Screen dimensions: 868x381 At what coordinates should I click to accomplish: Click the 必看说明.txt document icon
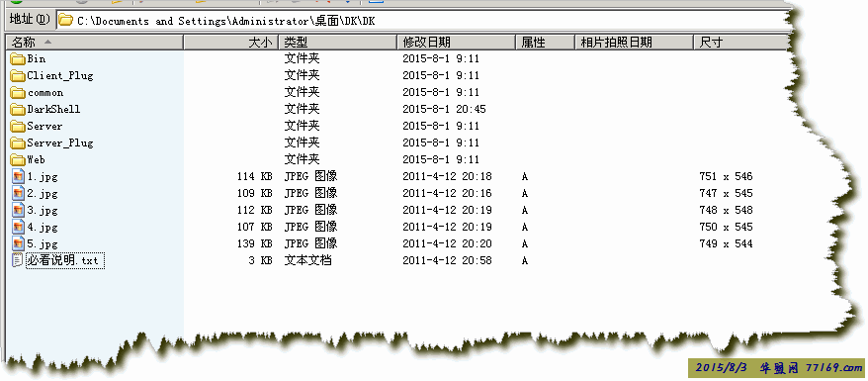click(x=18, y=260)
